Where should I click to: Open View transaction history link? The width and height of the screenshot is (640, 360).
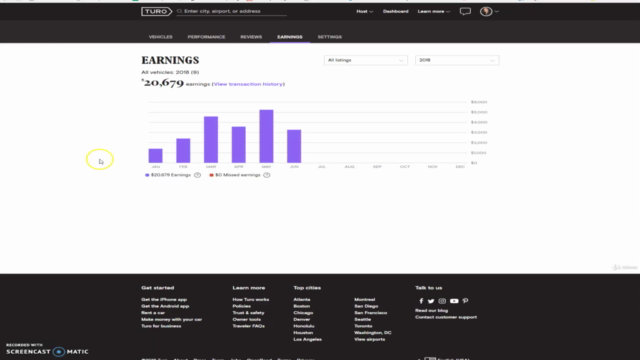click(x=248, y=84)
